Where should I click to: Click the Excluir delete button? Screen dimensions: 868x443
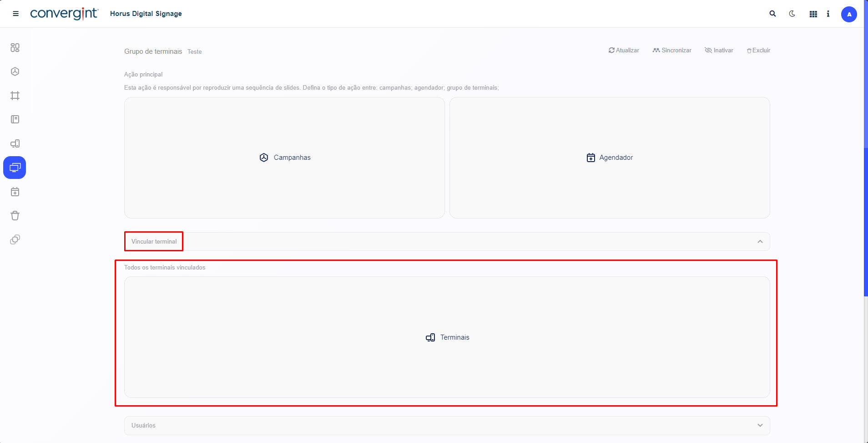(x=758, y=51)
